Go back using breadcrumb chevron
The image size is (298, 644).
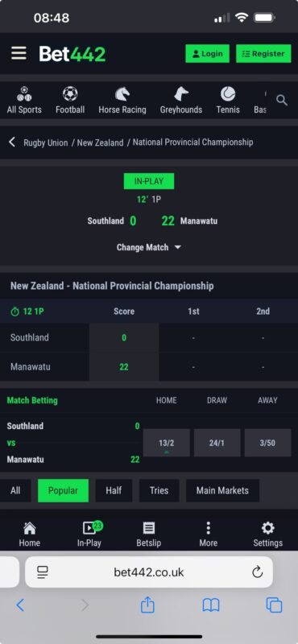click(x=12, y=142)
